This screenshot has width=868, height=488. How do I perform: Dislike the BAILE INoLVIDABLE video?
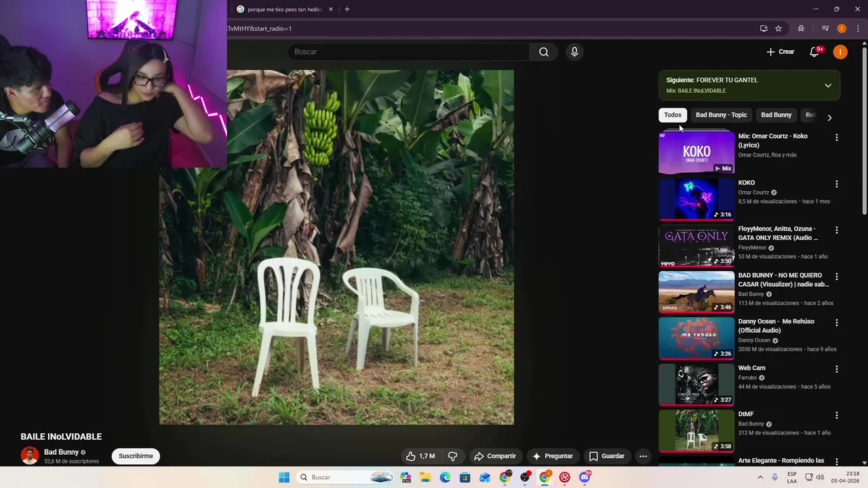click(453, 456)
